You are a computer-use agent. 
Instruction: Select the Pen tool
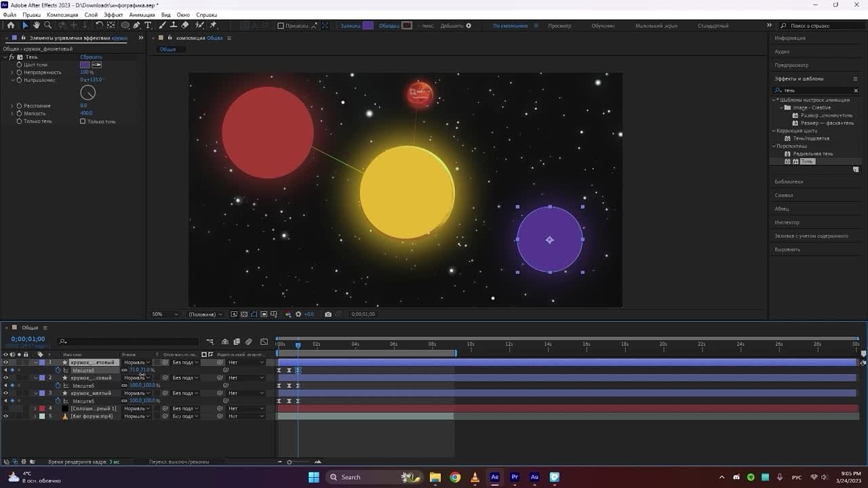coord(137,26)
